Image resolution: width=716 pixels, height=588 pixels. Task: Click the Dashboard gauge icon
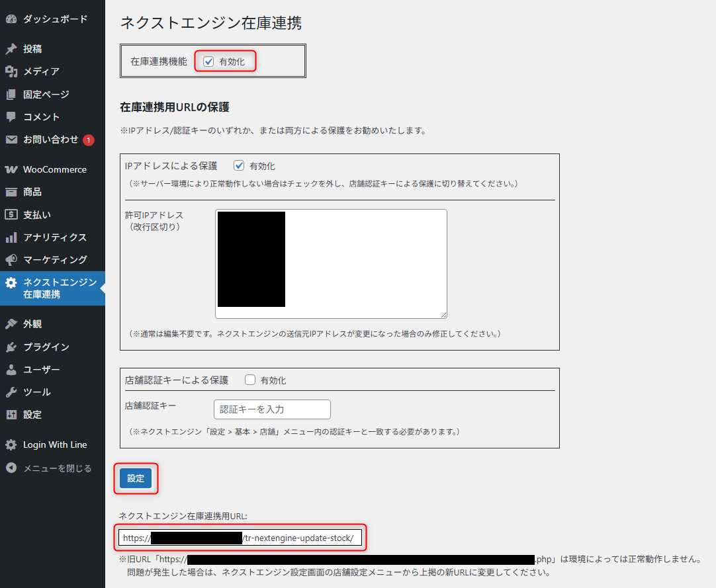click(11, 19)
